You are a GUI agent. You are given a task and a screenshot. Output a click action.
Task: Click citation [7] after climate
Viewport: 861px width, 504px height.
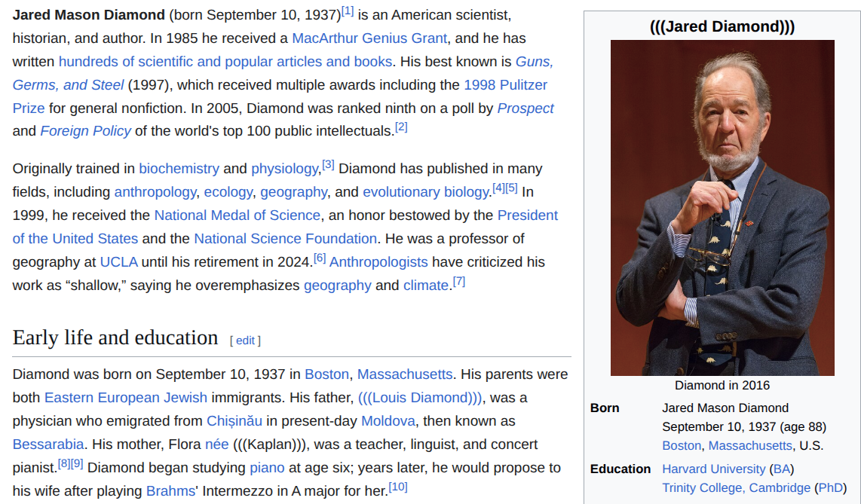pyautogui.click(x=459, y=282)
